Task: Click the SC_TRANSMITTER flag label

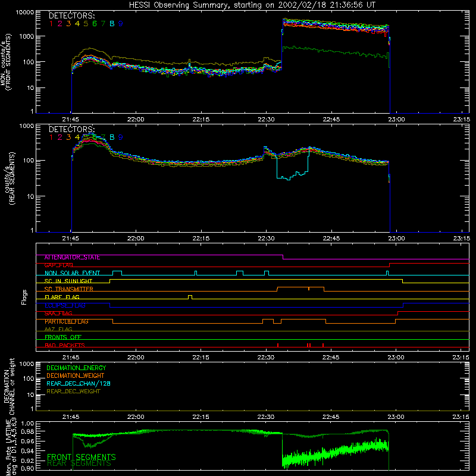Action: click(69, 289)
